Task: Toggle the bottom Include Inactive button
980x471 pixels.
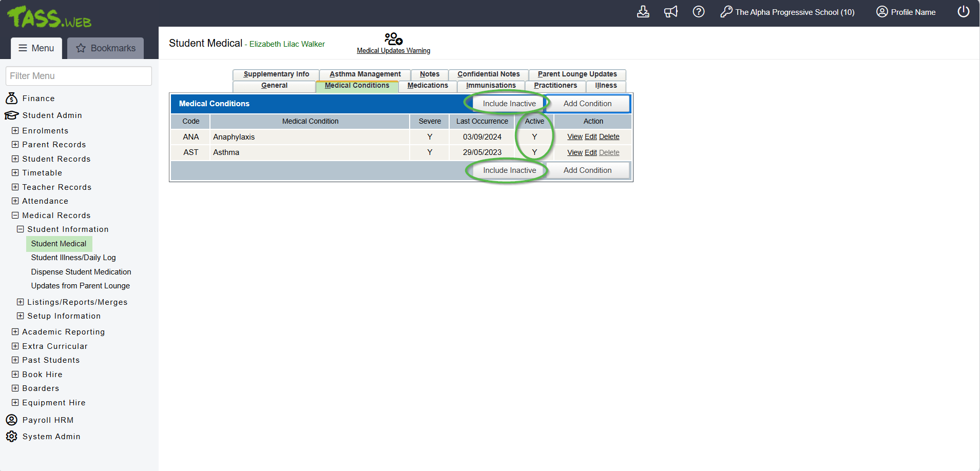Action: tap(509, 170)
